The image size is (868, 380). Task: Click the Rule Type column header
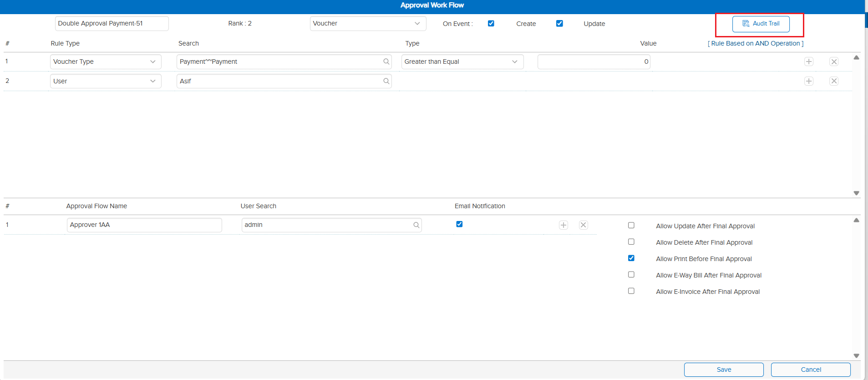65,43
